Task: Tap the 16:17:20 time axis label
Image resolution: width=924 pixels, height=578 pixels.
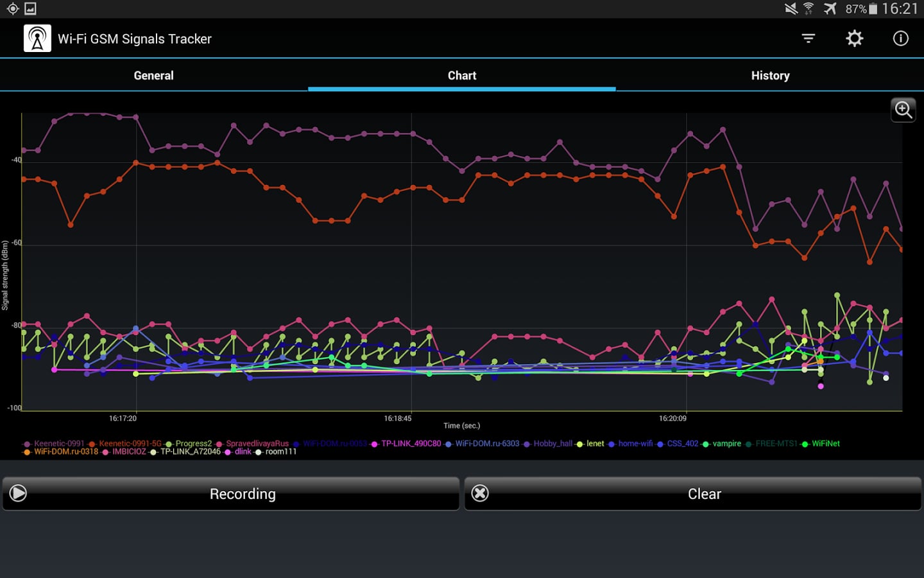Action: pos(123,418)
